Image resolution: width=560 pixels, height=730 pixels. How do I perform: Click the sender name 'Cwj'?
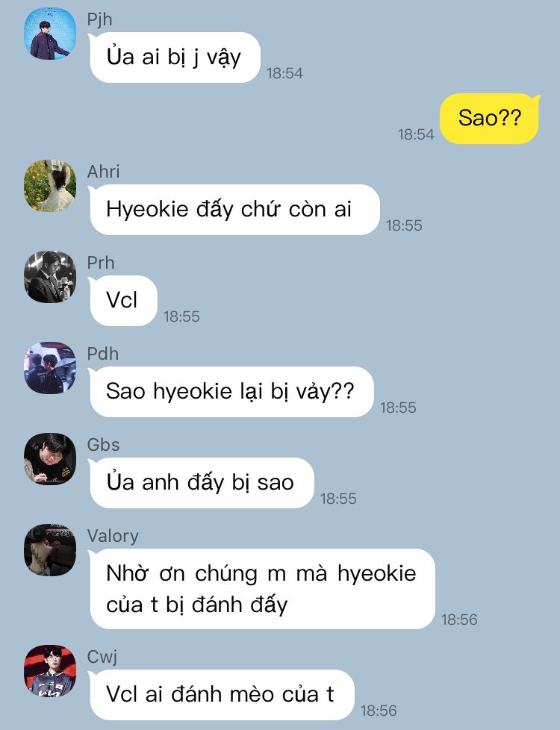(x=102, y=657)
